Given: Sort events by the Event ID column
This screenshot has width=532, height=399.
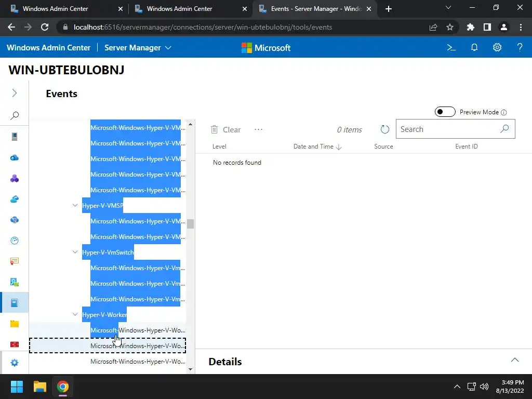Looking at the screenshot, I should [x=466, y=147].
